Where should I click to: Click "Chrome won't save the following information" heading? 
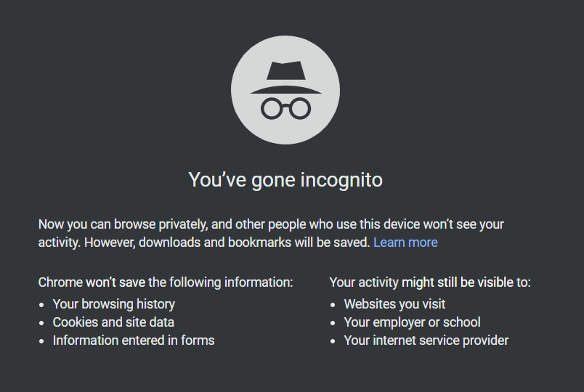click(x=166, y=282)
